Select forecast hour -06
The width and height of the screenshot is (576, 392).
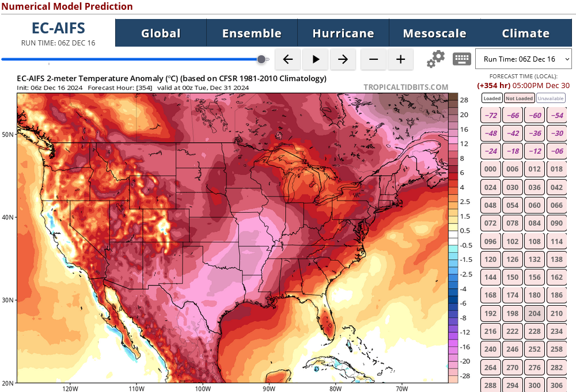click(x=556, y=151)
